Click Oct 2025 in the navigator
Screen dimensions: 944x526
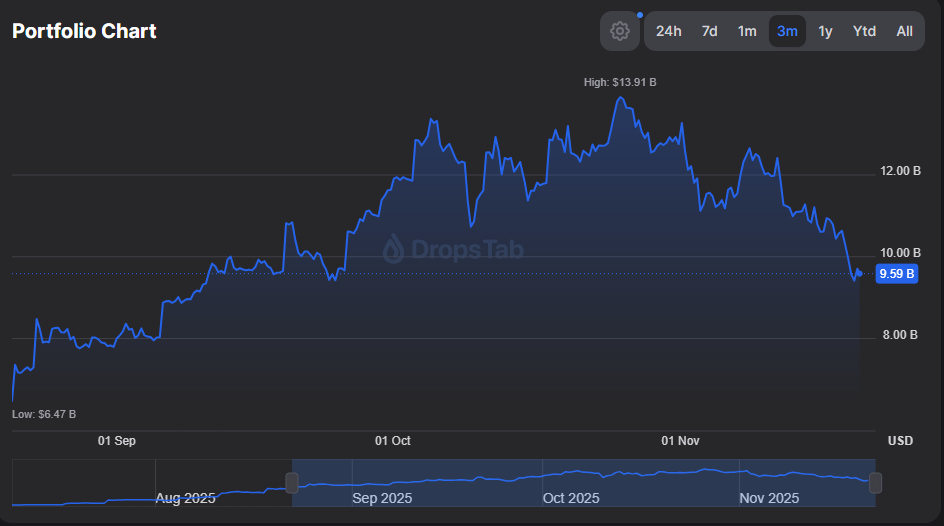[x=570, y=498]
